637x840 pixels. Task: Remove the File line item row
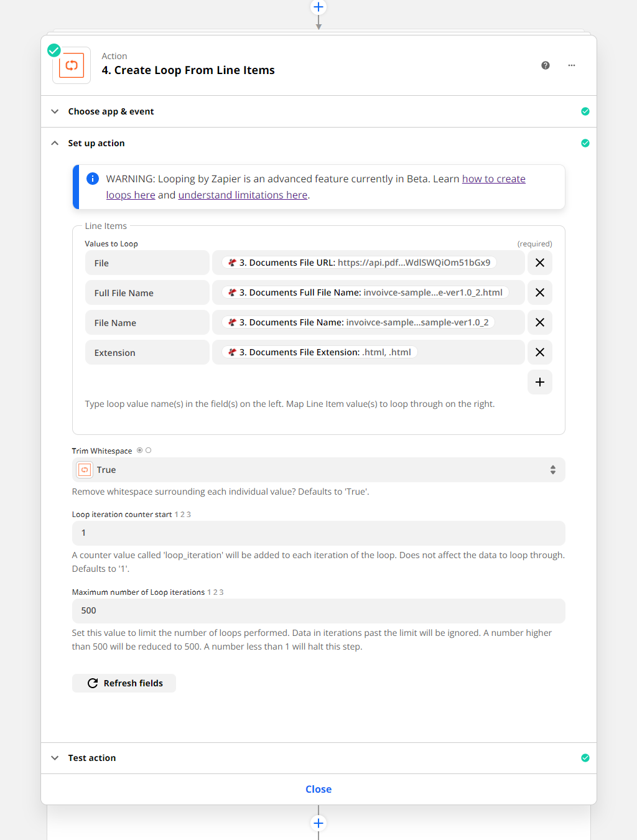[539, 263]
